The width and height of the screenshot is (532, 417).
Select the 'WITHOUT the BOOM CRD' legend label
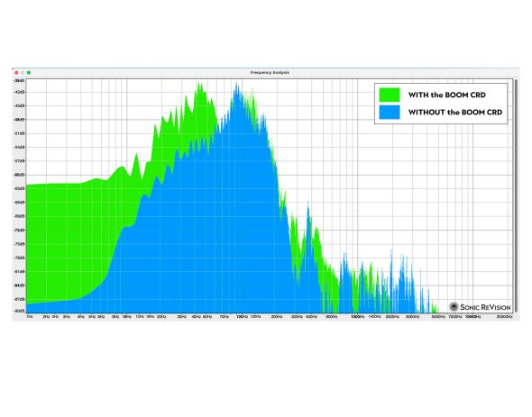coord(455,113)
